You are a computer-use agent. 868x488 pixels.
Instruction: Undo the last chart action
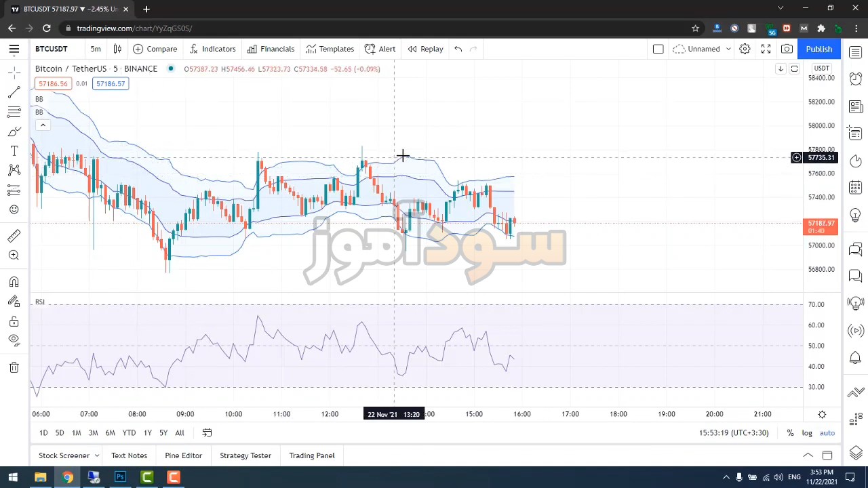(458, 49)
